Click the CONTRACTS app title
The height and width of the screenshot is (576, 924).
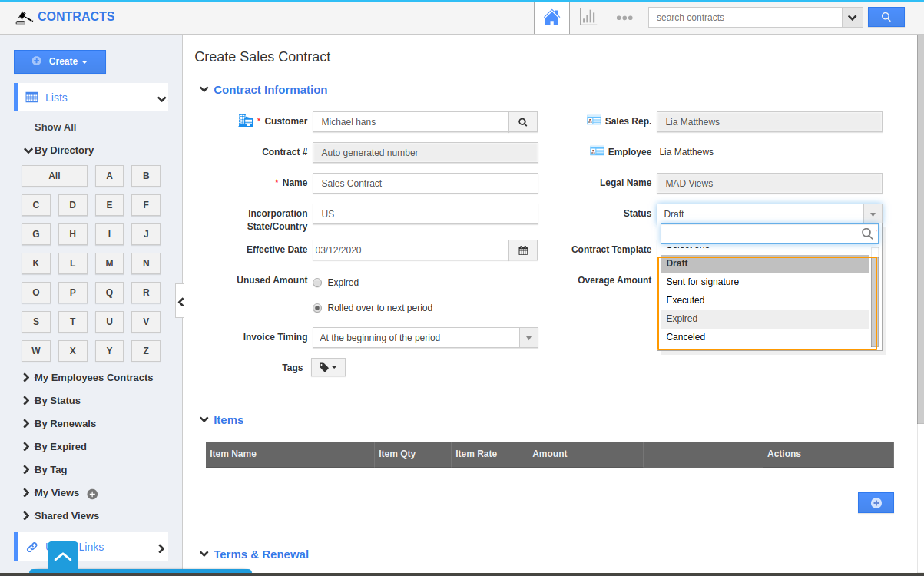76,16
